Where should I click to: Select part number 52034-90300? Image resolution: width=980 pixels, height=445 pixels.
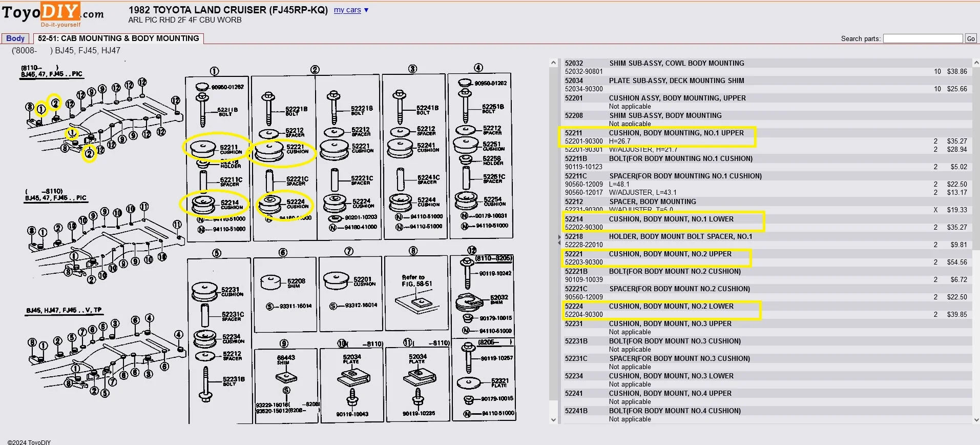(583, 89)
